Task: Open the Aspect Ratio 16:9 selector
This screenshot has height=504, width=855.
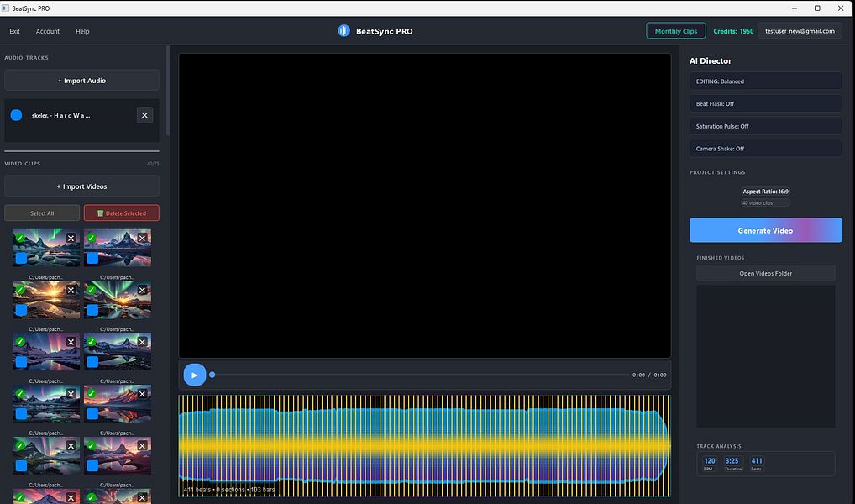Action: [764, 191]
